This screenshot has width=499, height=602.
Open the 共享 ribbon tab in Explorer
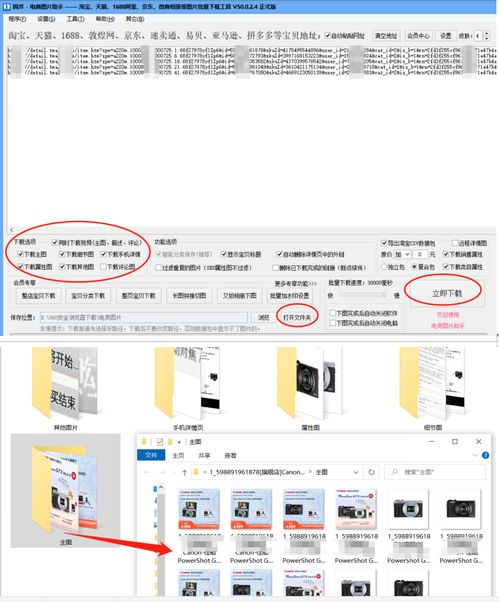204,455
